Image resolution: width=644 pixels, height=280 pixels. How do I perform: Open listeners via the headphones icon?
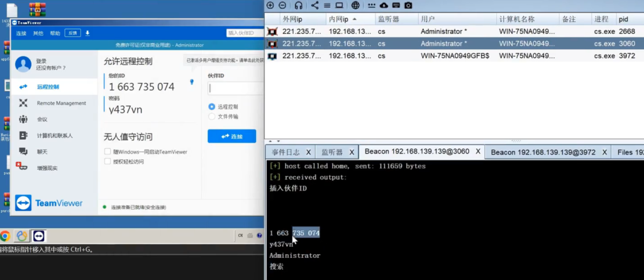click(299, 5)
